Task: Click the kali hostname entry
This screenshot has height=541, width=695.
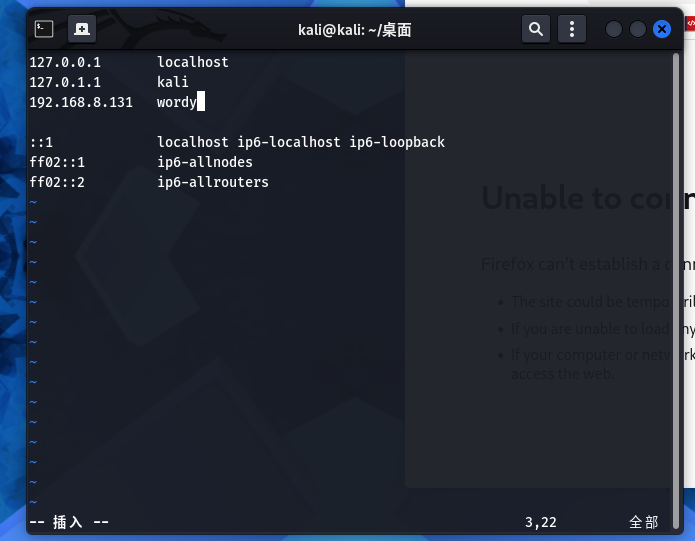Action: (172, 82)
